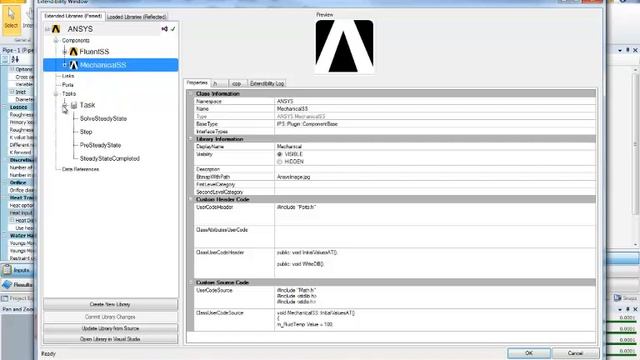Select the SteadyStateCompleted tree item
Viewport: 640px width, 360px height.
click(x=110, y=158)
